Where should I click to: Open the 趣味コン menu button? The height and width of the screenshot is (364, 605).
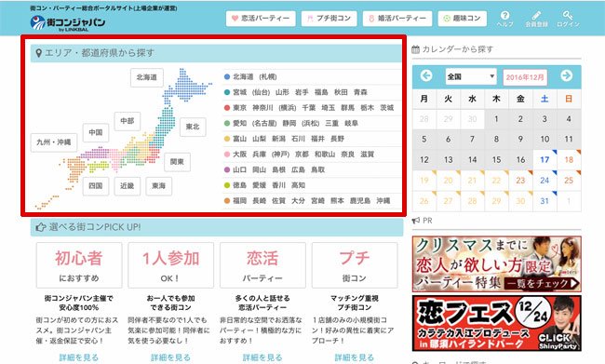(x=463, y=18)
